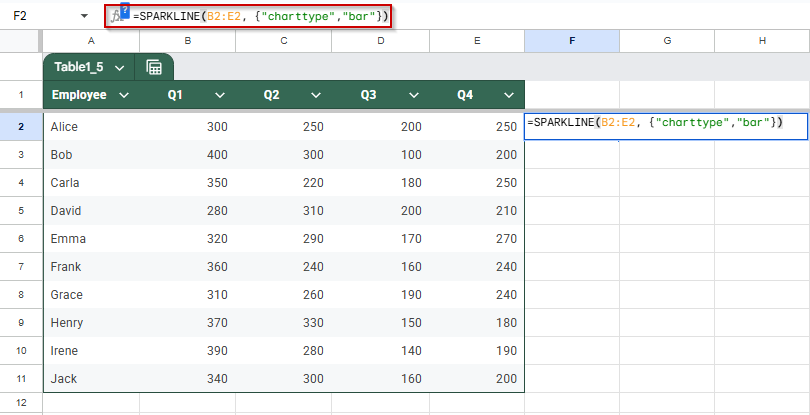Click cell containing Grace
810x415 pixels.
click(x=91, y=295)
